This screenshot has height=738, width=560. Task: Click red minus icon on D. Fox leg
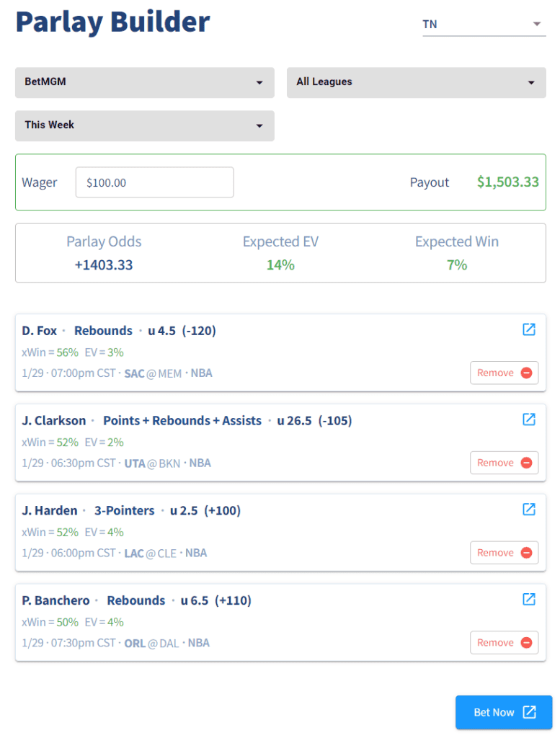[x=526, y=373]
